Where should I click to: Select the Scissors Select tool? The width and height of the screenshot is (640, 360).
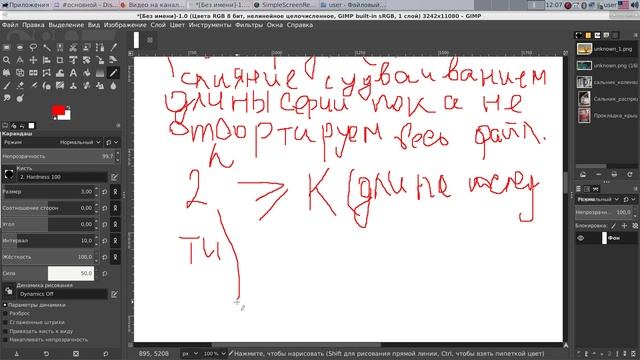pyautogui.click(x=73, y=47)
